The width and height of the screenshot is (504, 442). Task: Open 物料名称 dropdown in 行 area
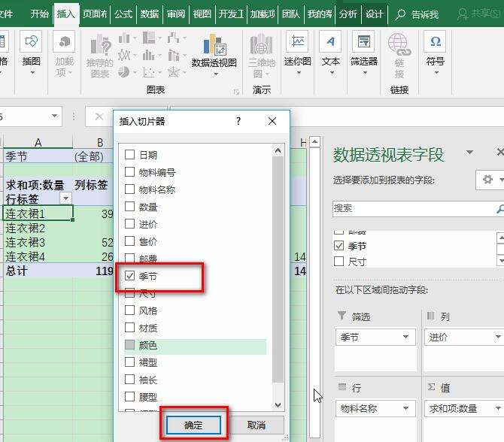[x=405, y=408]
